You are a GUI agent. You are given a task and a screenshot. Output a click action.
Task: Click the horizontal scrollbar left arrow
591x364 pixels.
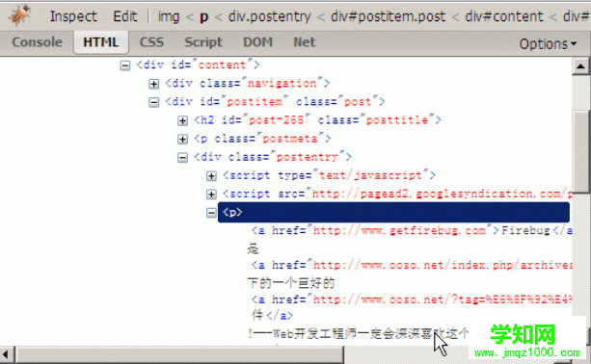6,354
